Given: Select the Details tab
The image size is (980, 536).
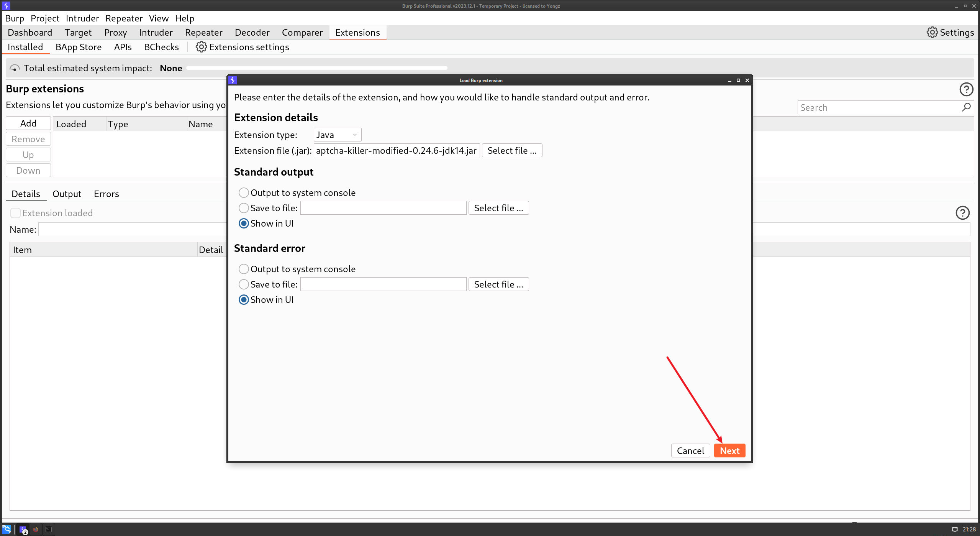Looking at the screenshot, I should coord(26,194).
